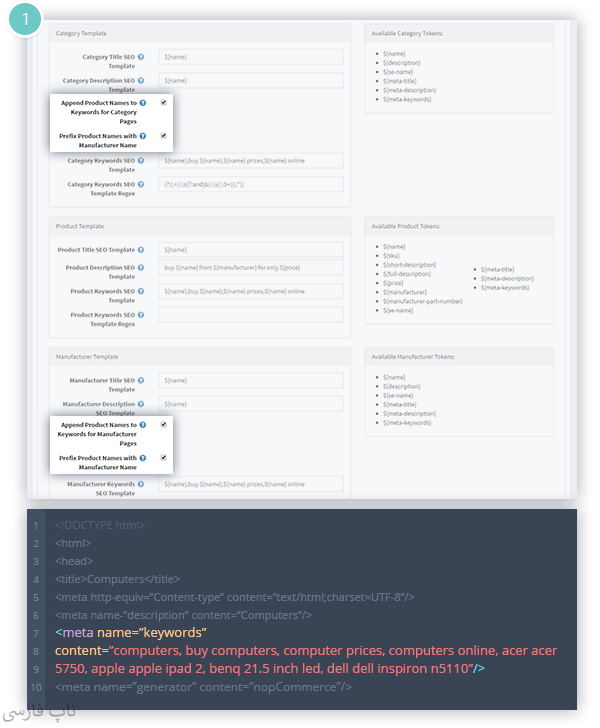Click help icon beside Manufacturer Keywords SEO Template

[x=141, y=484]
